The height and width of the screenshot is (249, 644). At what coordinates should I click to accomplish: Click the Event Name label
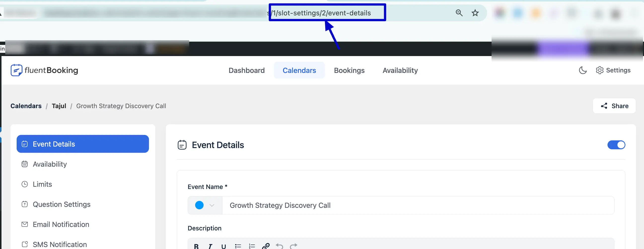(x=207, y=187)
